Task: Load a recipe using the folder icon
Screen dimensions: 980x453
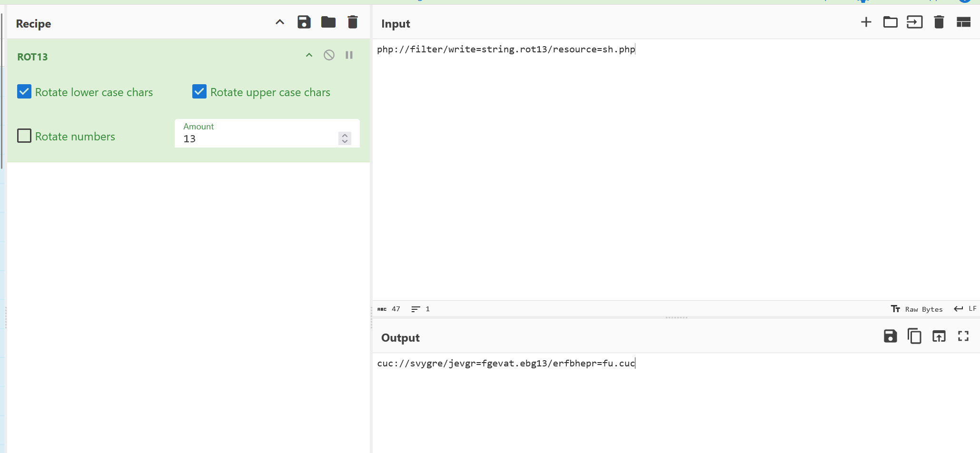Action: 328,22
